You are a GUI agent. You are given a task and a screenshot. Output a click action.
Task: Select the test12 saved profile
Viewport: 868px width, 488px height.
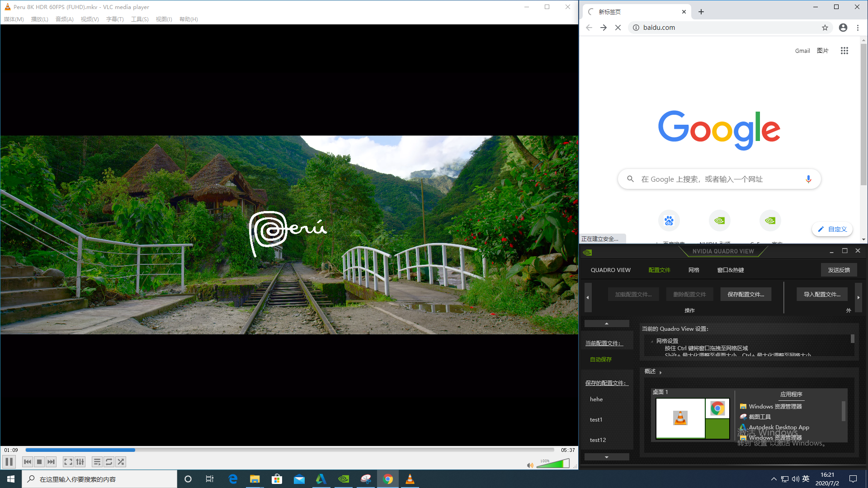598,440
